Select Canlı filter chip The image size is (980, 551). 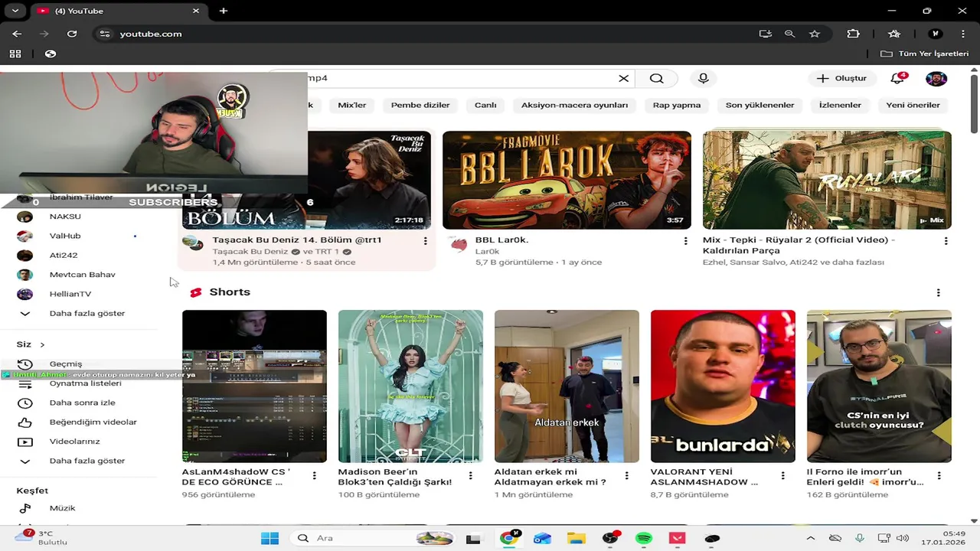coord(485,105)
